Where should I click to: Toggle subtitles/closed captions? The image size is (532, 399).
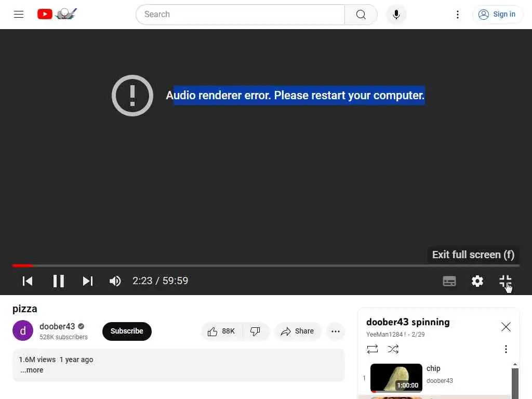pyautogui.click(x=449, y=281)
